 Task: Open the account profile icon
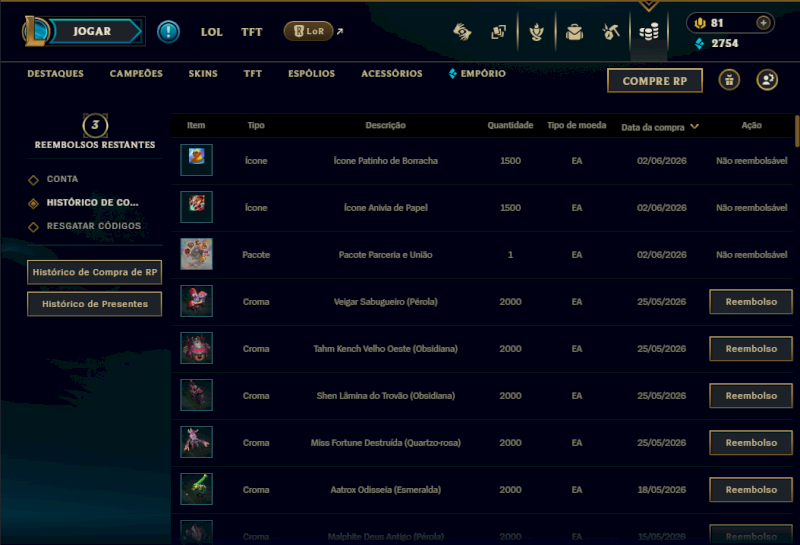(x=767, y=80)
